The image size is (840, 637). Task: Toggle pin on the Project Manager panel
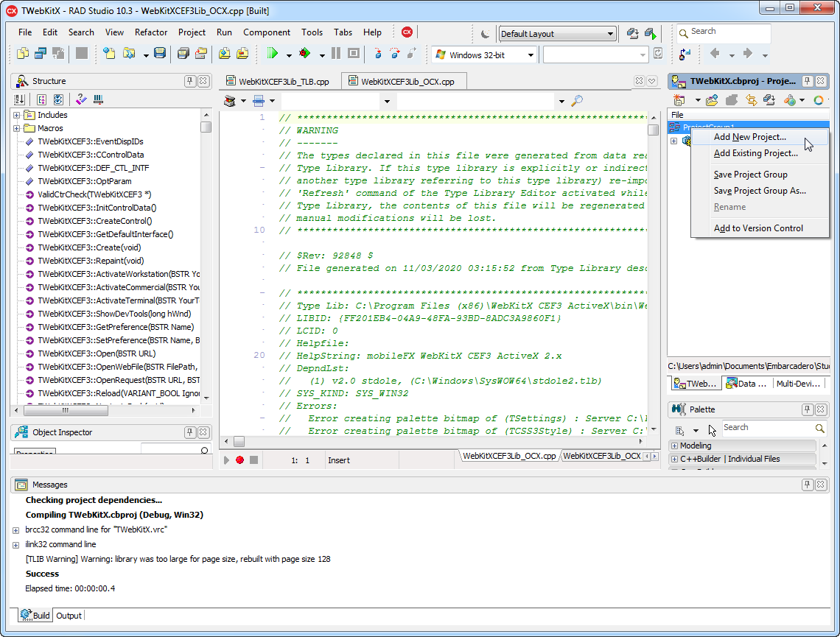point(808,81)
